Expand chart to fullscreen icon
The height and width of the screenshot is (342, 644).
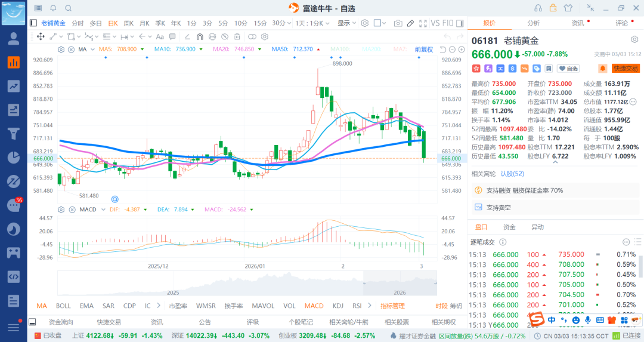click(x=423, y=23)
